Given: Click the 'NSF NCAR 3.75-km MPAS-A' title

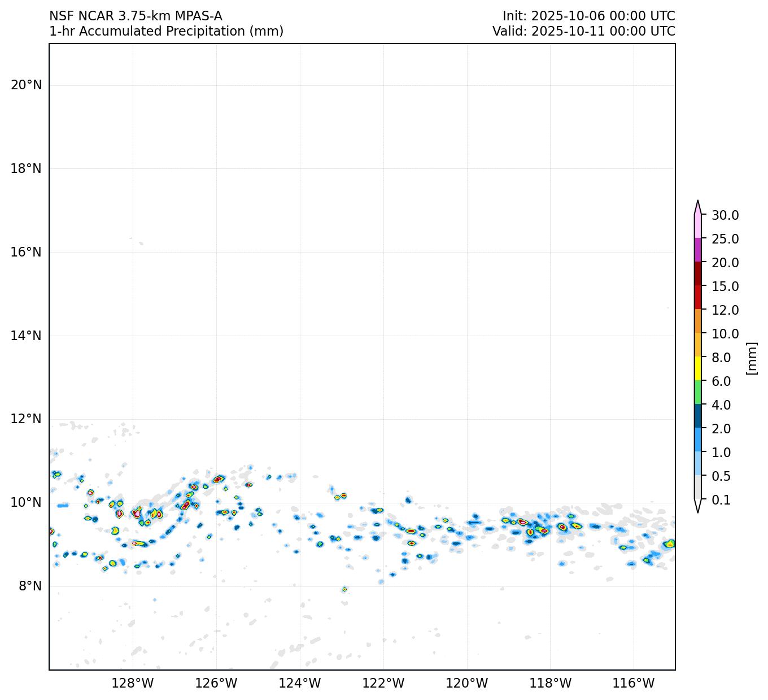Looking at the screenshot, I should (136, 16).
